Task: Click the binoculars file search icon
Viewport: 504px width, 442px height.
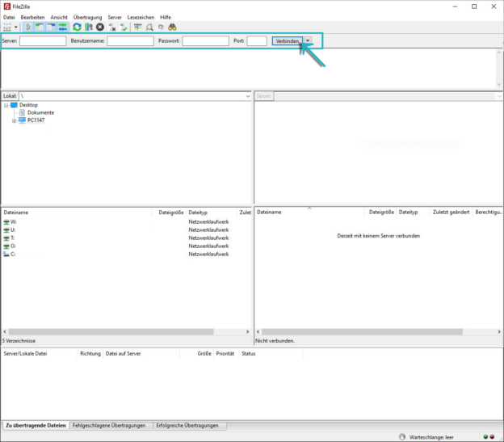Action: point(172,27)
